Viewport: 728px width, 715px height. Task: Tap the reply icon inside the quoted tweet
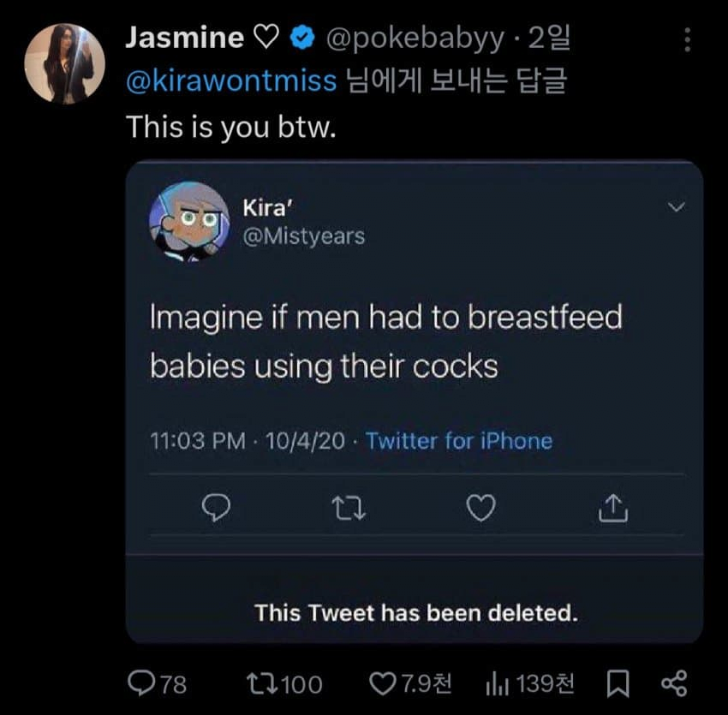pyautogui.click(x=212, y=509)
